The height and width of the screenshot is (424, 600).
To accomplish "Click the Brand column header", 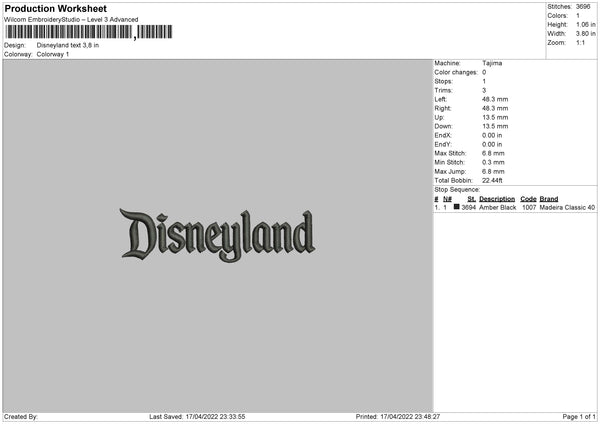I will tap(549, 199).
